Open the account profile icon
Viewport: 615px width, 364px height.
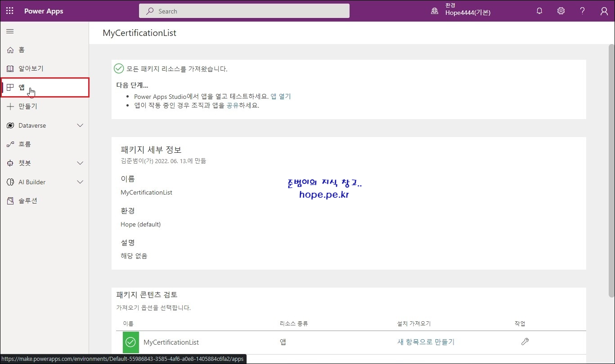click(x=604, y=11)
